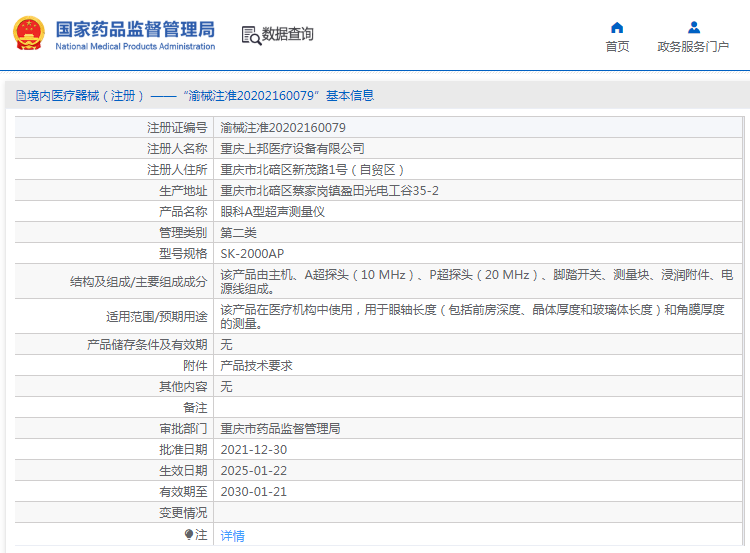Click the 批准日期 row label
Viewport: 750px width, 553px height.
183,450
